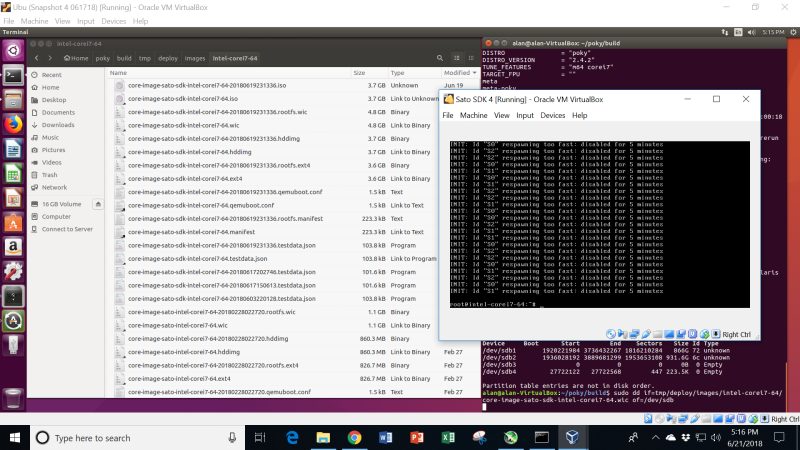Select Connect to Server in sidebar
Viewport: 800px width, 450px height.
[67, 229]
